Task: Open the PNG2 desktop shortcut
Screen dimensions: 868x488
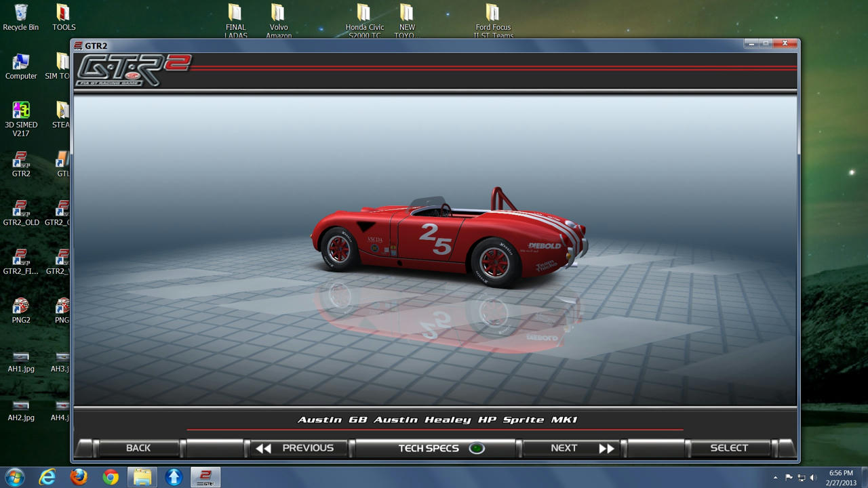Action: tap(21, 310)
